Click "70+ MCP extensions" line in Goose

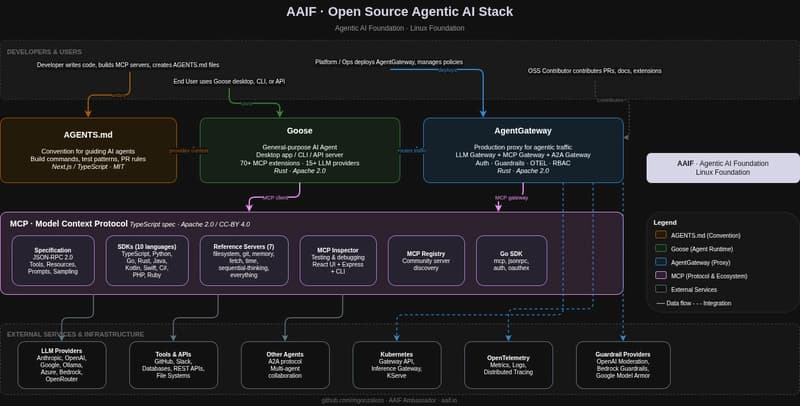[300, 163]
